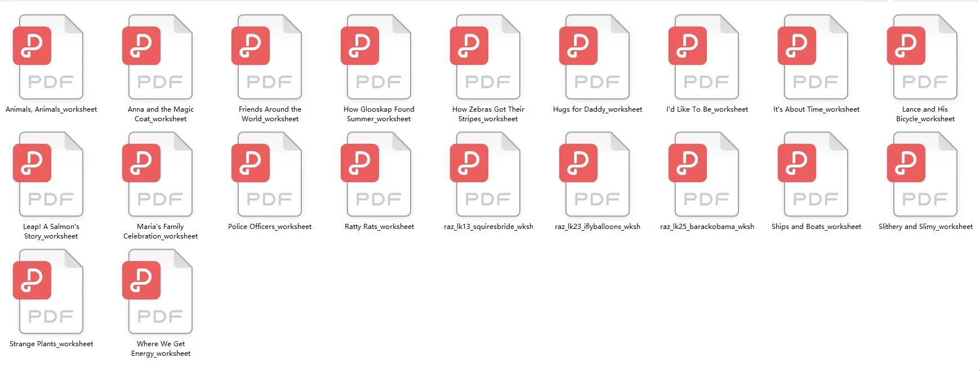
Task: Click the file name "raz_lk23_iflyballoons_wksh"
Action: [598, 227]
